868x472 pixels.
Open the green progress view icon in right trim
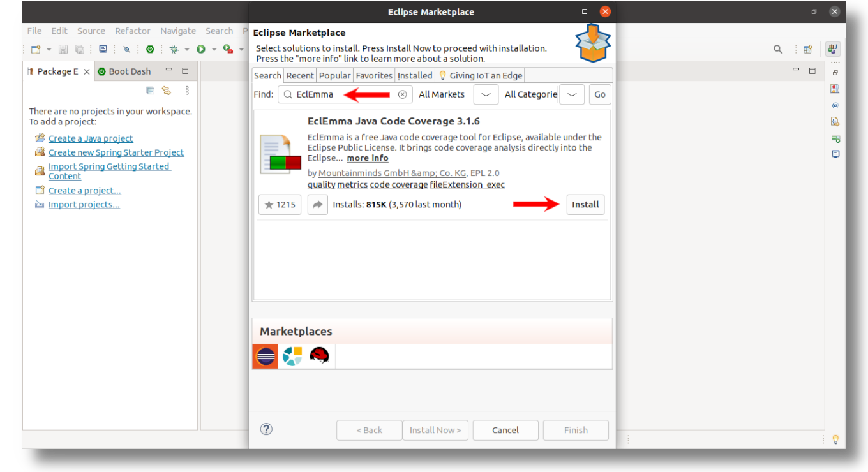click(835, 138)
